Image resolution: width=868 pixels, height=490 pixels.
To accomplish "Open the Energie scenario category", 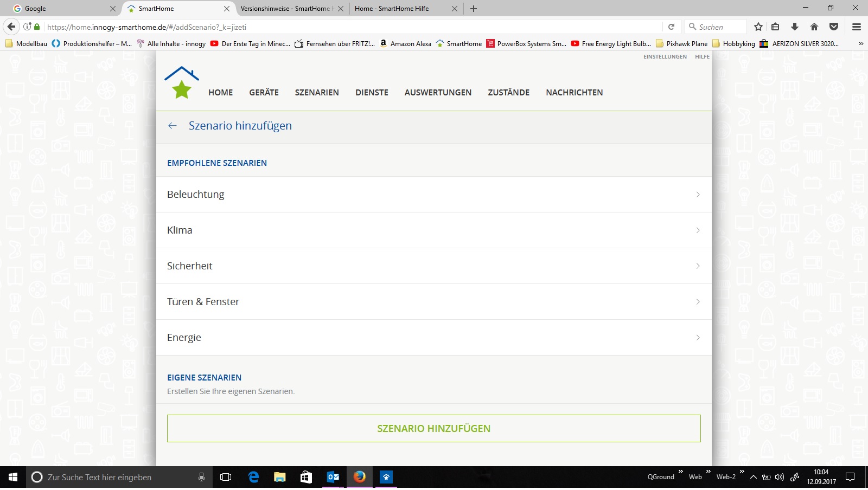I will coord(433,338).
